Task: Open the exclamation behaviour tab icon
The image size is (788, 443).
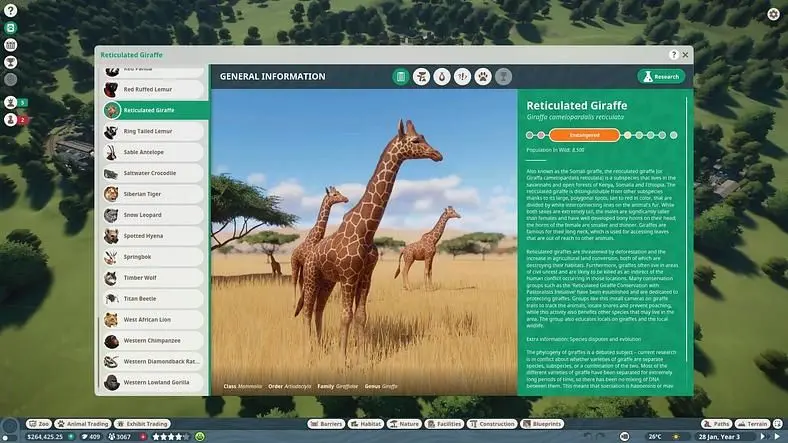Action: pos(462,77)
